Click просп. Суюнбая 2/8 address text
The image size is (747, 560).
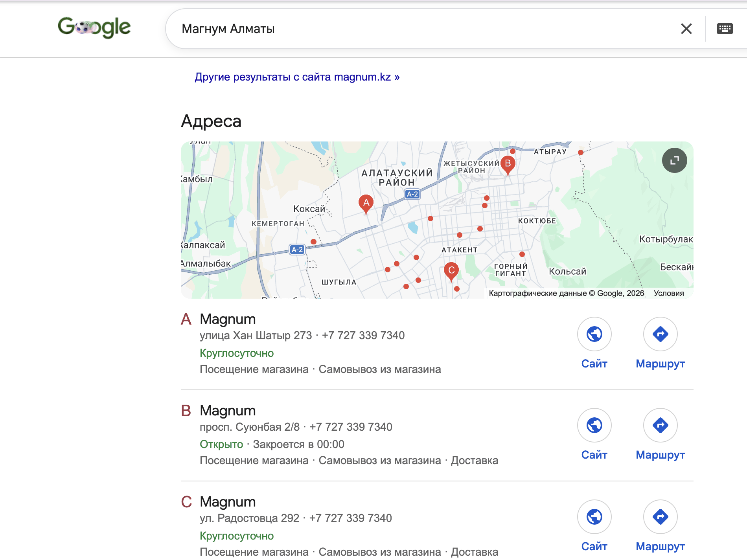[250, 427]
